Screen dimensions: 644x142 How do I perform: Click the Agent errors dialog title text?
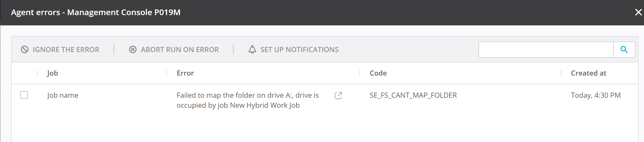[96, 12]
